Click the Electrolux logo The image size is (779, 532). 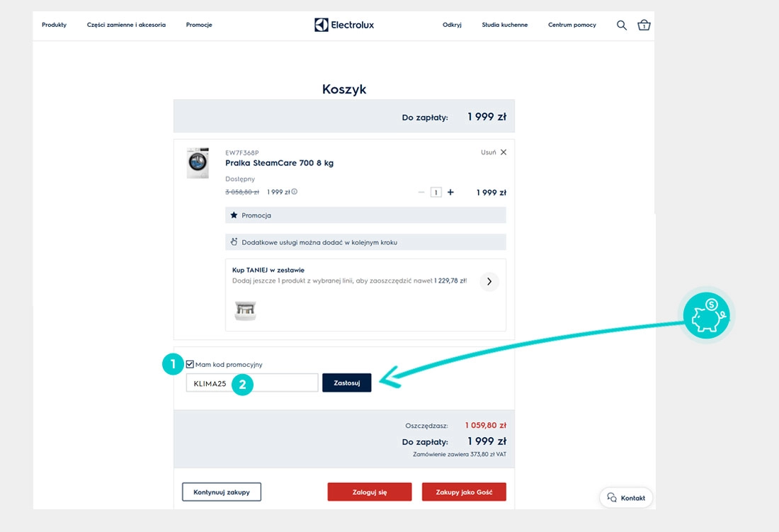(344, 25)
